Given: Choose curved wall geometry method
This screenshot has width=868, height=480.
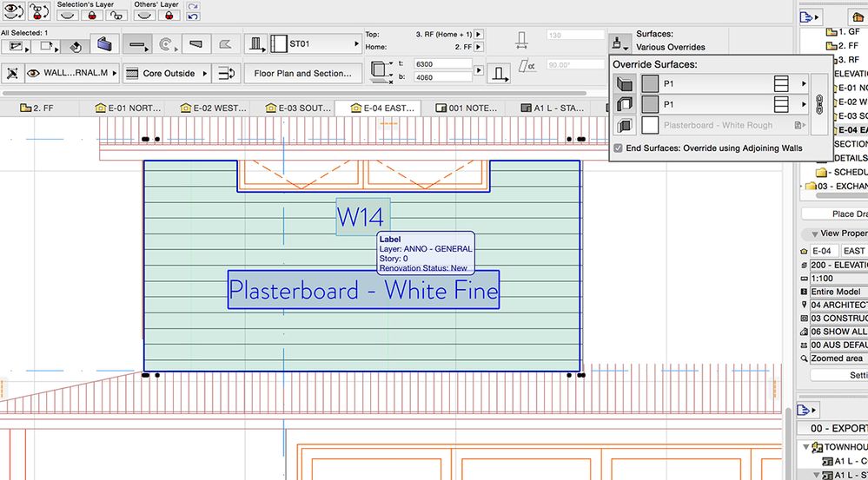Looking at the screenshot, I should coord(167,44).
